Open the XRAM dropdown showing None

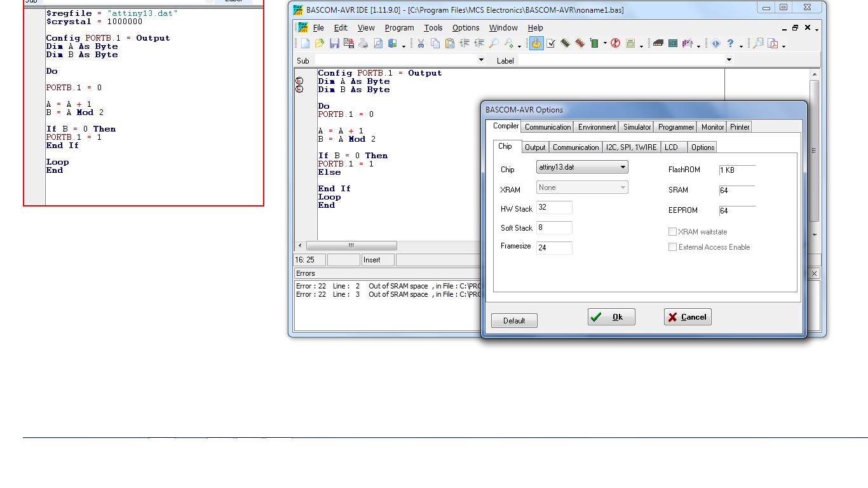(x=582, y=187)
